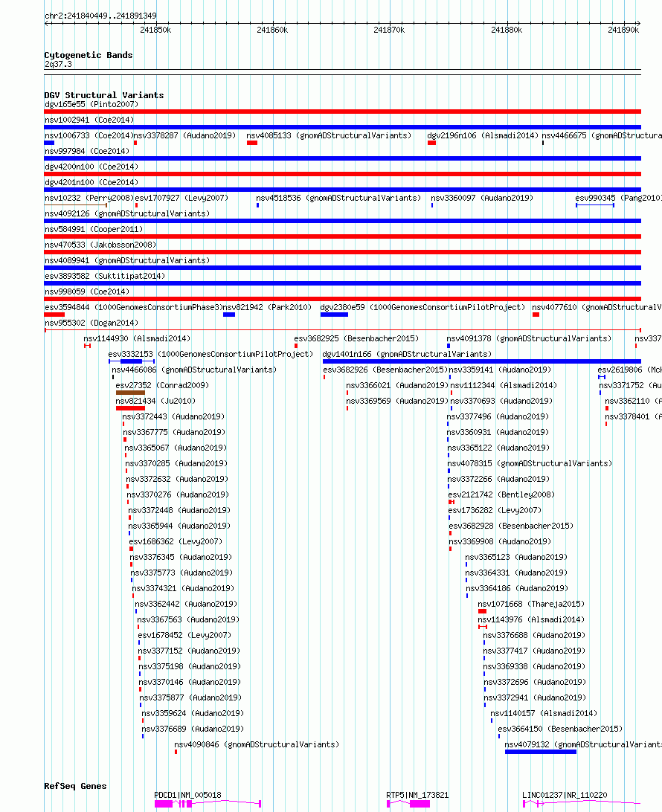Click nsv3378287 (Audano2019) label

click(x=185, y=135)
